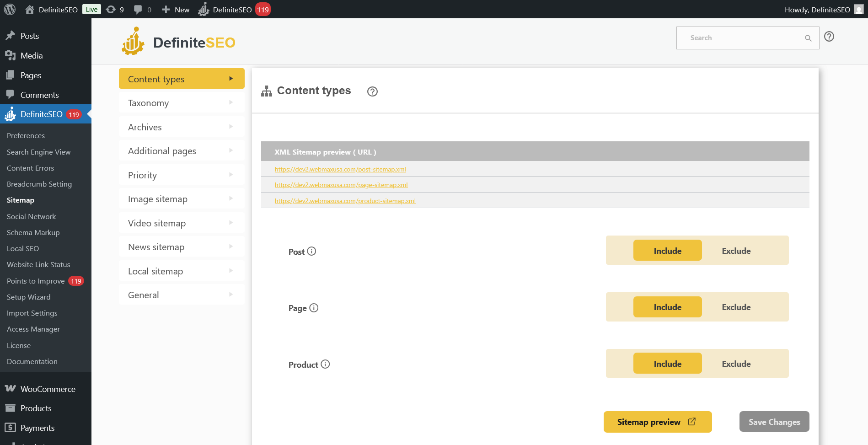
Task: Go to Points to Improve in the sidebar
Action: 36,280
